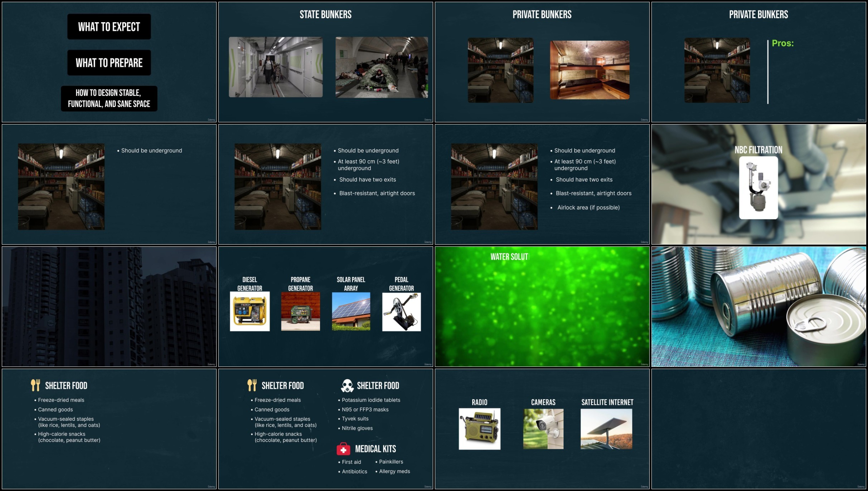
Task: Select the "Allergy meds" bullet
Action: click(x=394, y=471)
